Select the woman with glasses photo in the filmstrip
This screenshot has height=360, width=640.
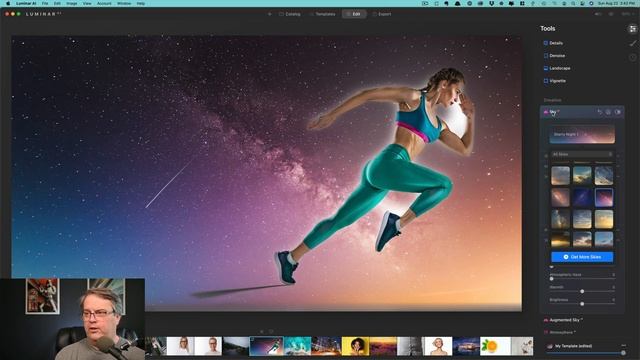click(180, 346)
